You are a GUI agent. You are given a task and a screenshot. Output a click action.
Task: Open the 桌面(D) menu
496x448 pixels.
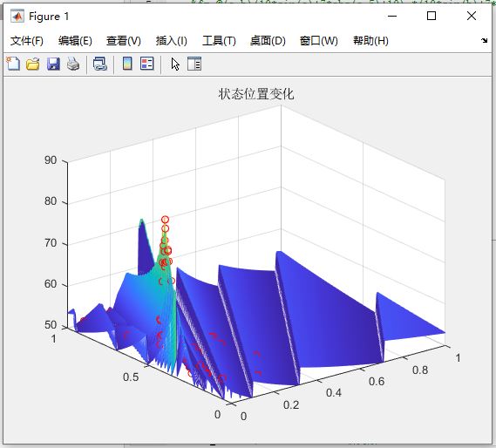click(268, 41)
